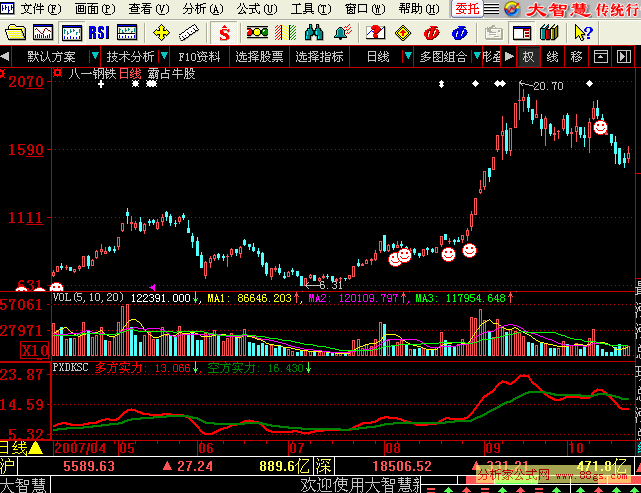641x493 pixels.
Task: Open the yellow folder toolbar icon
Action: pyautogui.click(x=16, y=32)
